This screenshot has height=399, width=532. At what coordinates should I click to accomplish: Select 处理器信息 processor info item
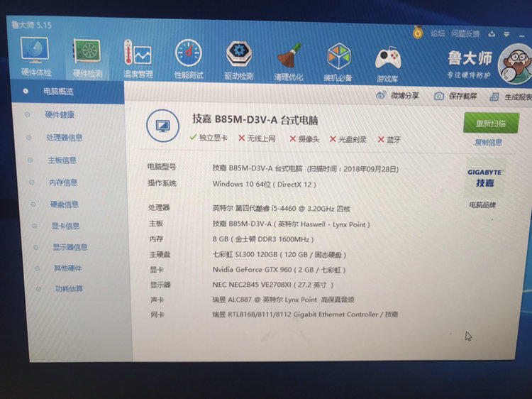(65, 138)
